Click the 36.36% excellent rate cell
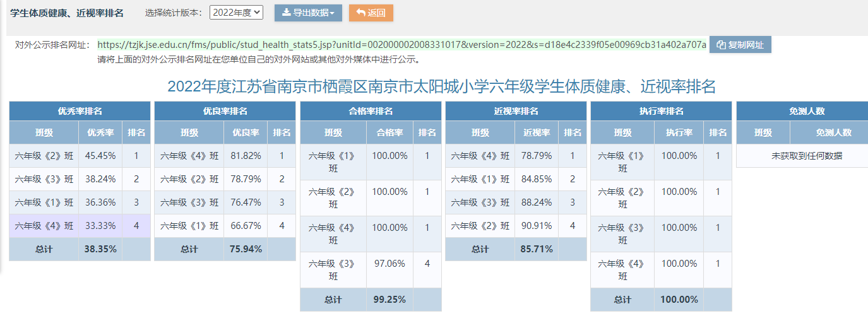Image resolution: width=868 pixels, height=316 pixels. [100, 202]
